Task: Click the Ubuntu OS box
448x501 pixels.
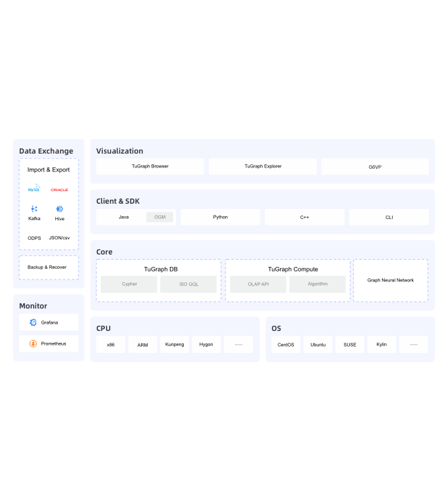Action: point(318,344)
